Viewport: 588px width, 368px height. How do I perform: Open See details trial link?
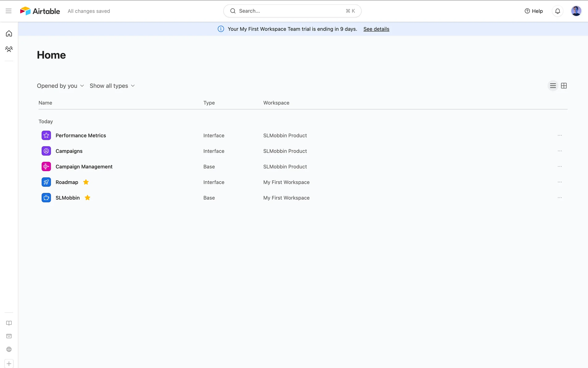tap(376, 29)
